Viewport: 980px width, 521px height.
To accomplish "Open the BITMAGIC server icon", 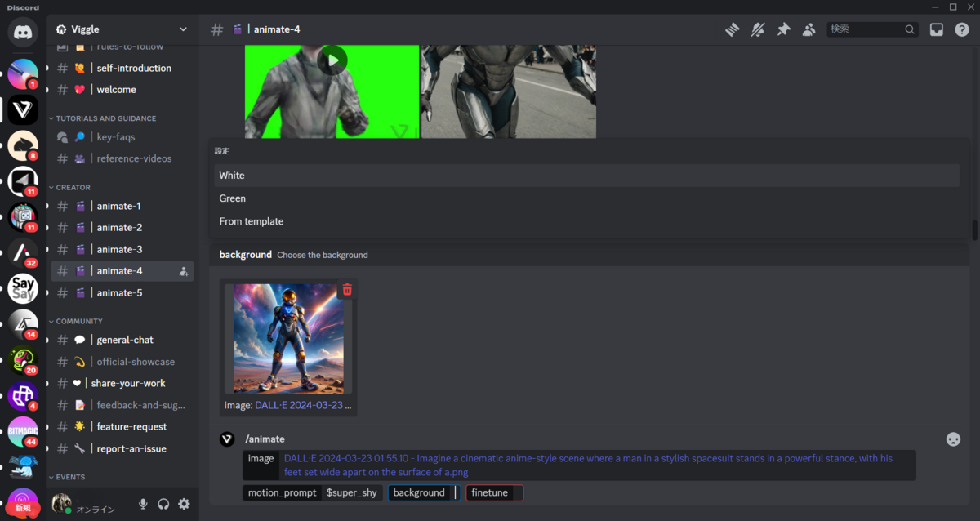I will tap(23, 431).
